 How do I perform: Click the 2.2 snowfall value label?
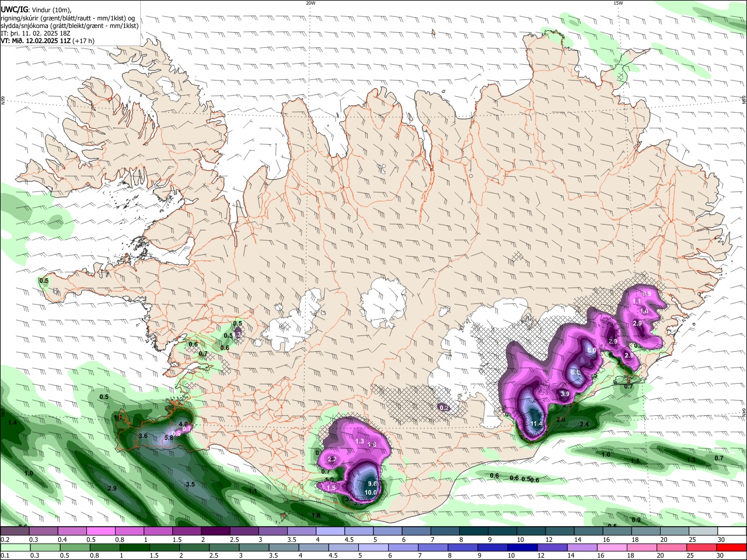click(x=333, y=460)
